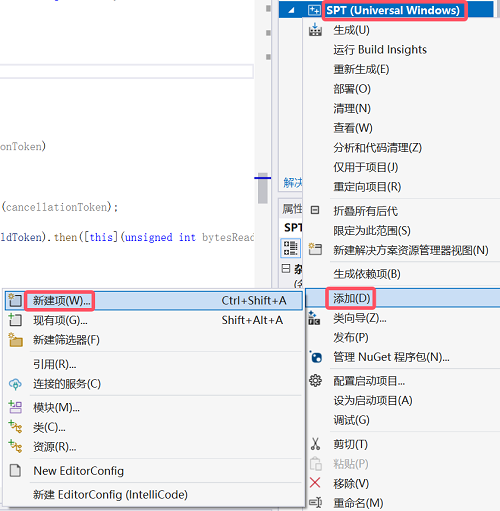Screen dimensions: 500x511
Task: Select 重新生成(E) to rebuild
Action: point(361,69)
